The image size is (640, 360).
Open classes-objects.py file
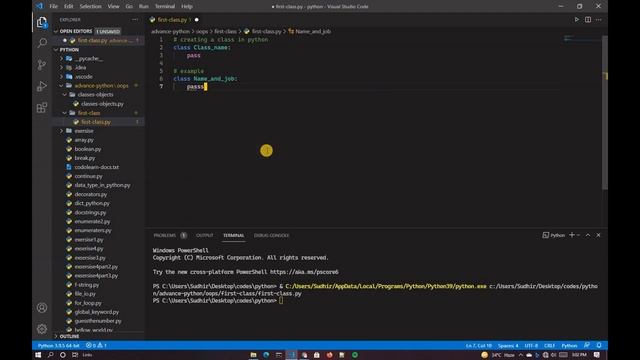[102, 104]
